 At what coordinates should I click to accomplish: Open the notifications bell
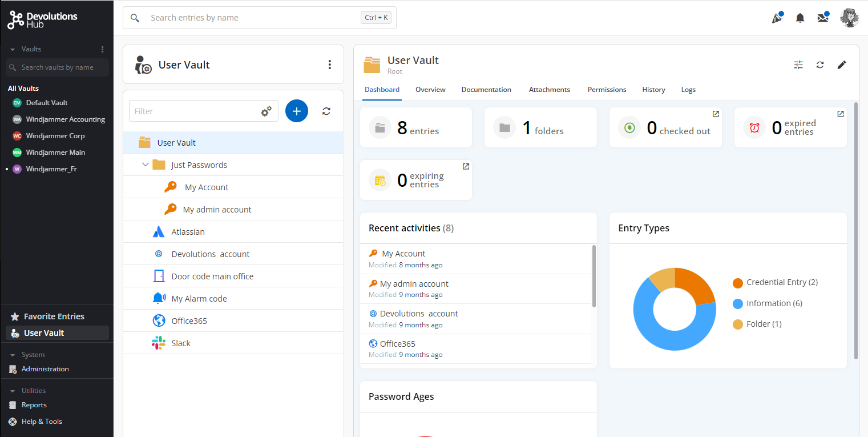(x=800, y=18)
